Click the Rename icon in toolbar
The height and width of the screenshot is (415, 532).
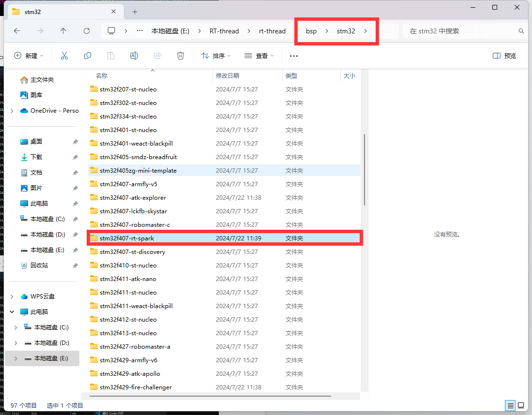tap(134, 56)
